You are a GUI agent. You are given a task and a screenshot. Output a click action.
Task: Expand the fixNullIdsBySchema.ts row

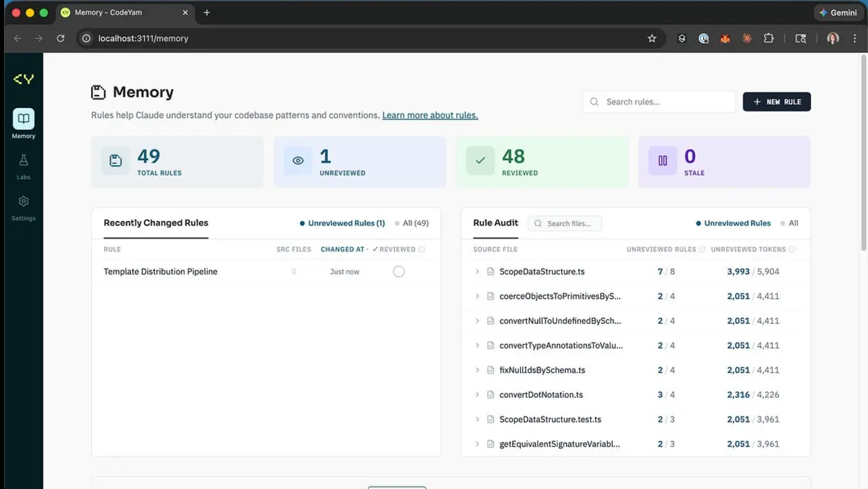point(477,369)
